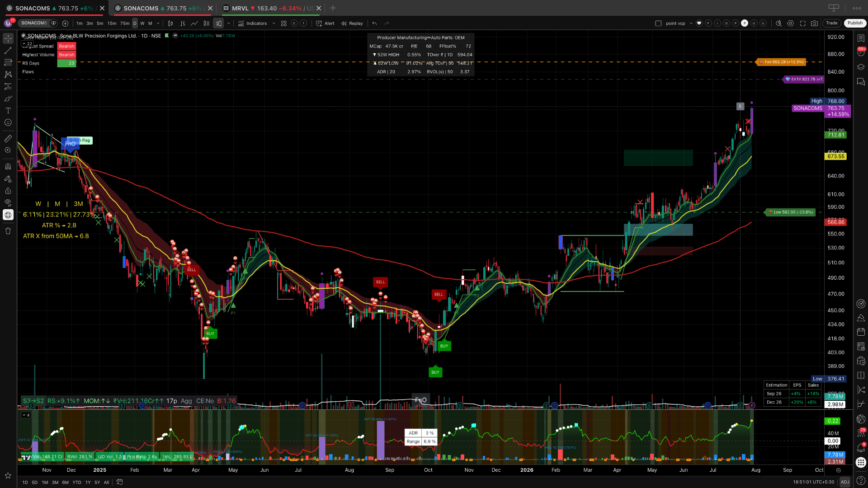The image size is (868, 488).
Task: Click the yellow 673.55 price label
Action: (836, 156)
